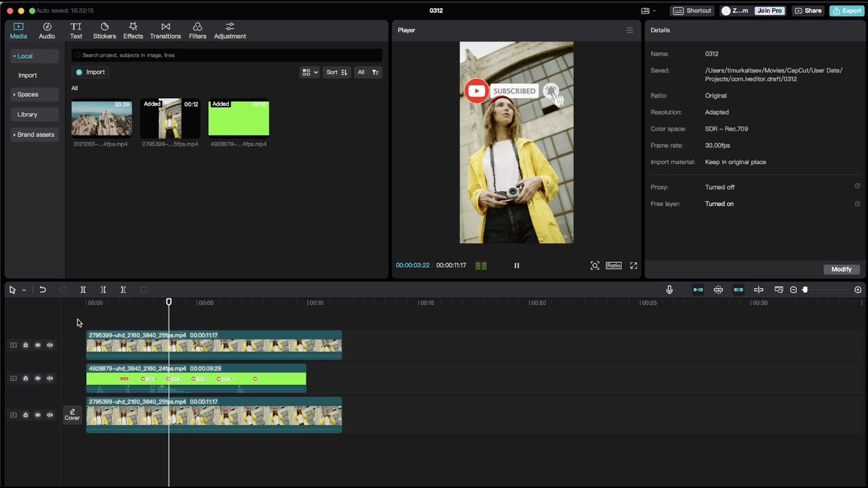Click the Export button
The width and height of the screenshot is (868, 488).
(x=847, y=11)
